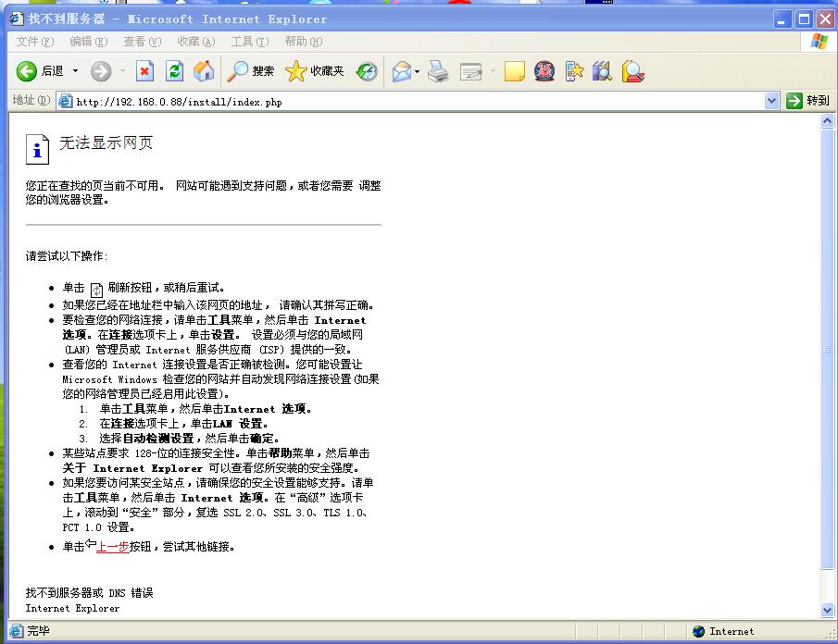The image size is (838, 644).
Task: Open the Search (搜索) pane
Action: point(250,71)
